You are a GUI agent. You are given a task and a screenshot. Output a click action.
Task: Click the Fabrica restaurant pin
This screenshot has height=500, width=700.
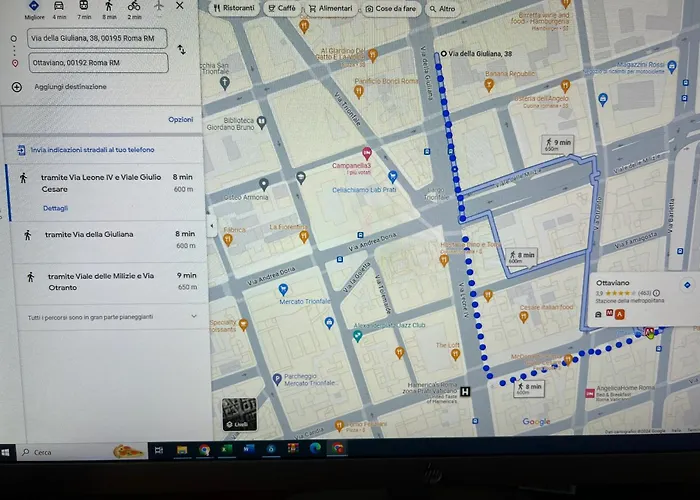(x=228, y=240)
